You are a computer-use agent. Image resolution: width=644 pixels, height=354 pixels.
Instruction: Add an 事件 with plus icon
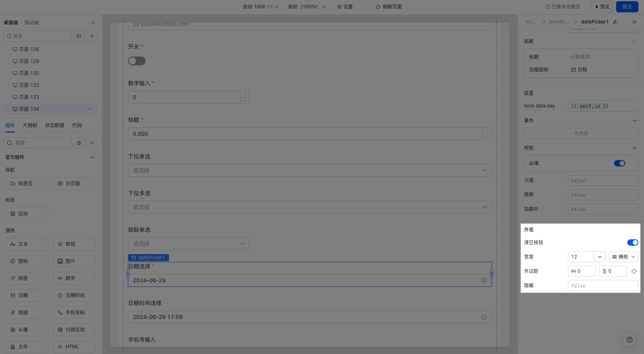coord(634,121)
